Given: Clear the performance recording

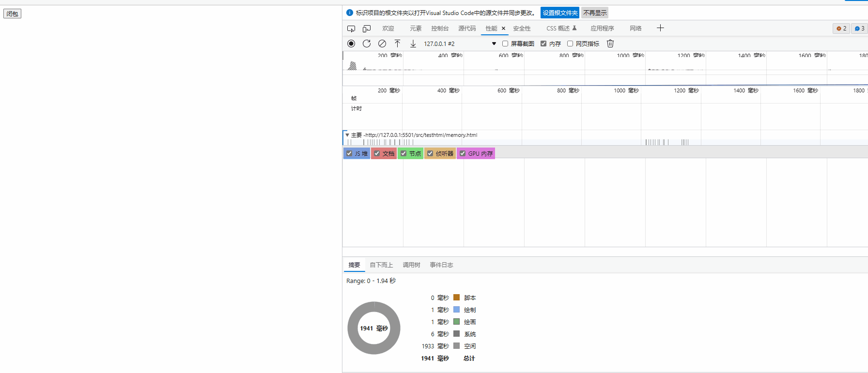Looking at the screenshot, I should pos(382,44).
